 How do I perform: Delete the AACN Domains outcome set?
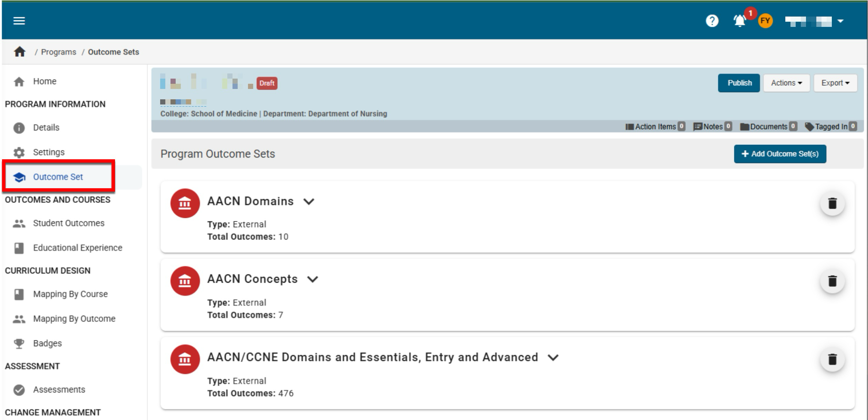tap(832, 203)
